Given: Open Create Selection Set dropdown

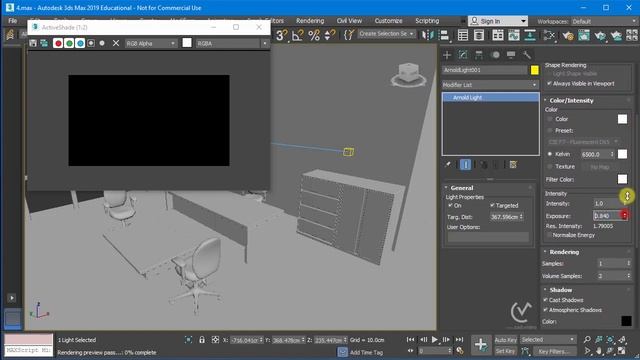Looking at the screenshot, I should [386, 34].
